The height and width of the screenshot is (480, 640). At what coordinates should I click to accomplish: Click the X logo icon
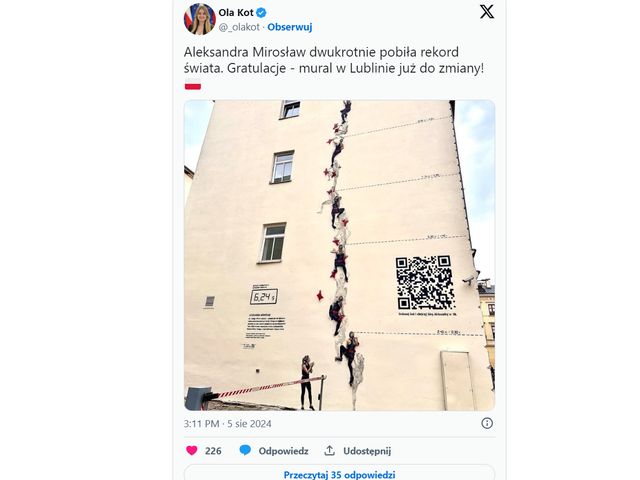[487, 11]
